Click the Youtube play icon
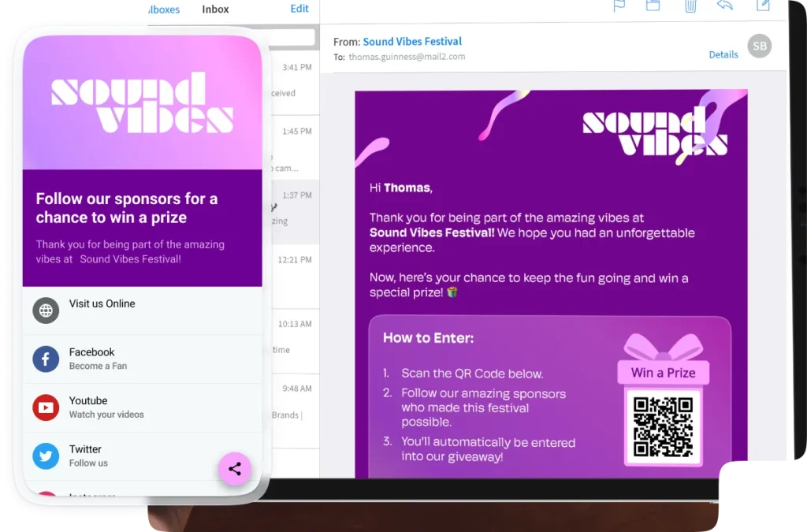 [x=46, y=407]
